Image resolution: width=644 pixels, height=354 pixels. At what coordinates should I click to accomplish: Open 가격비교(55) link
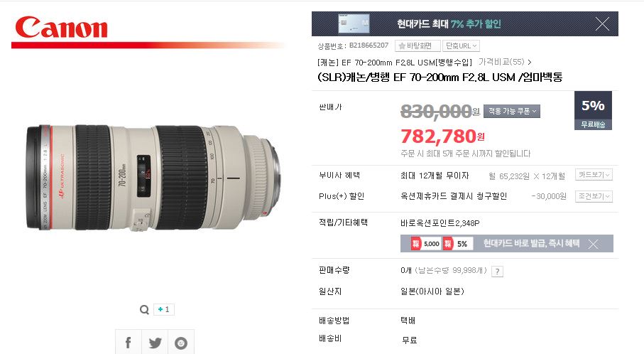(505, 62)
